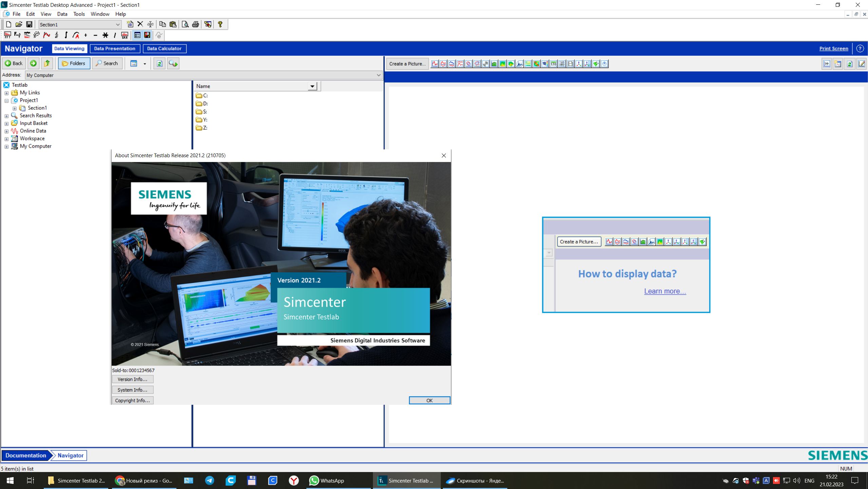868x489 pixels.
Task: Click the Up folder arrow icon
Action: [x=47, y=63]
